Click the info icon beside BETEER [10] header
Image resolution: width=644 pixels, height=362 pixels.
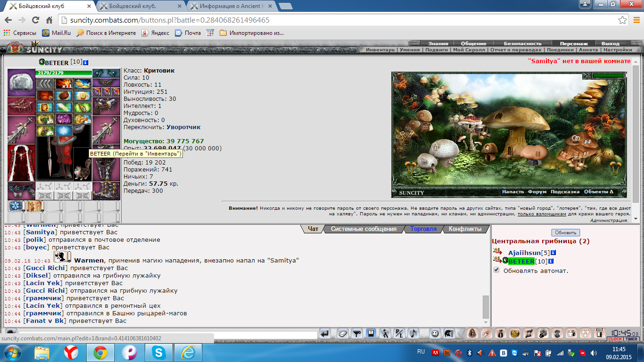point(85,62)
